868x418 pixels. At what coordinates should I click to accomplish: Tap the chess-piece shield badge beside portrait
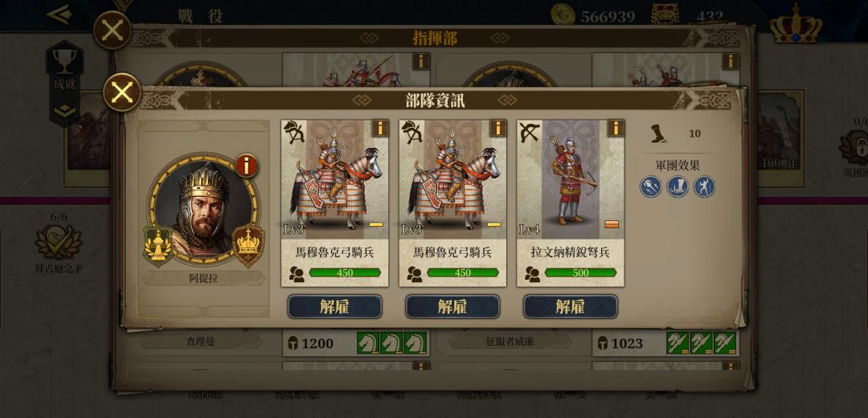(x=158, y=246)
